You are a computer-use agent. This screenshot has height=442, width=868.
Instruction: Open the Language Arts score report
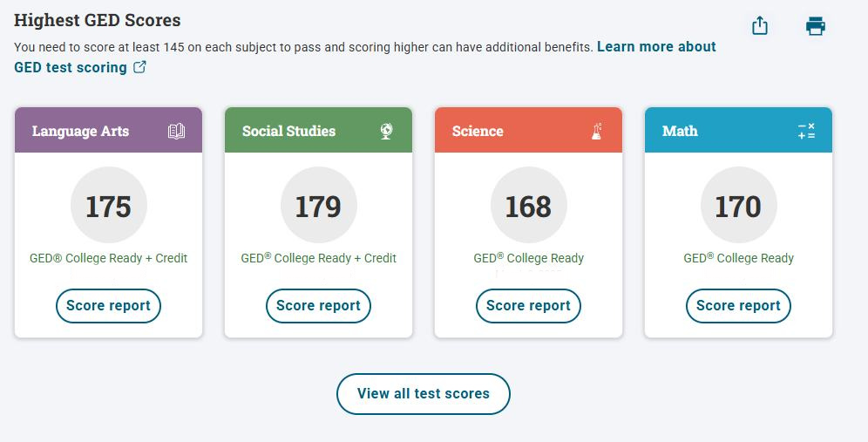click(x=108, y=306)
